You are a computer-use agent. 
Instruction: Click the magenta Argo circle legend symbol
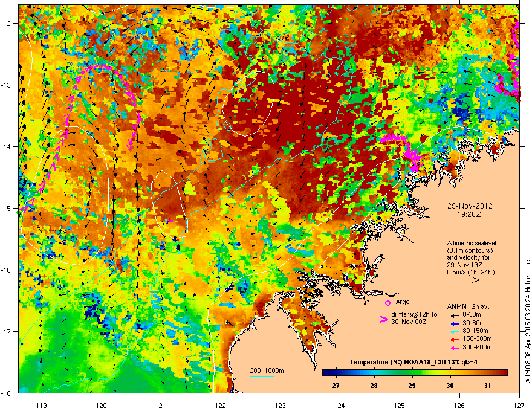388,303
